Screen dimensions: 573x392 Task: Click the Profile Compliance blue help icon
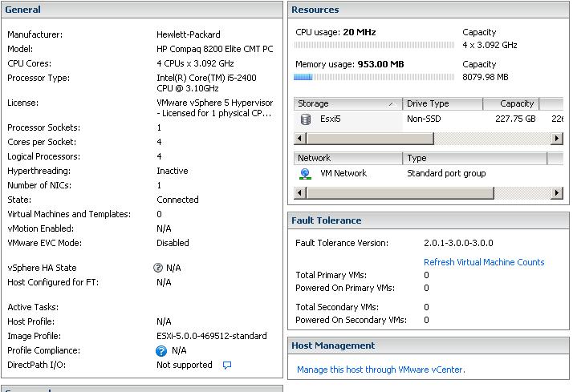(161, 351)
